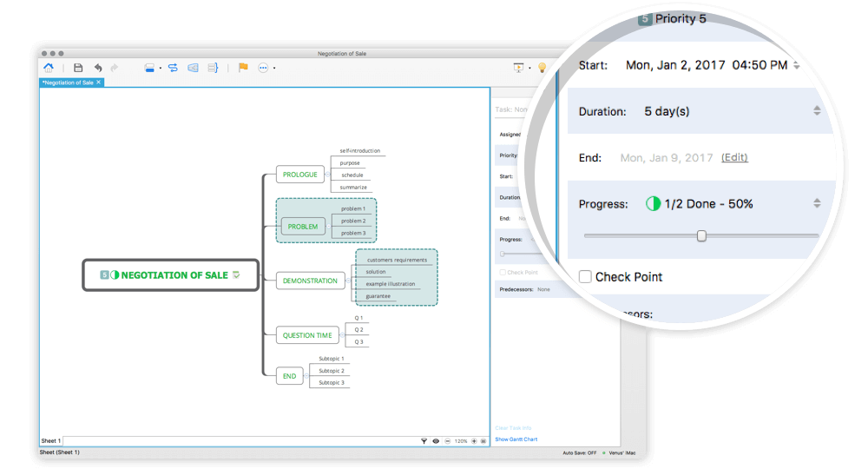Image resolution: width=868 pixels, height=469 pixels.
Task: Open the topic style dropdown arrow in toolbar
Action: pyautogui.click(x=161, y=68)
